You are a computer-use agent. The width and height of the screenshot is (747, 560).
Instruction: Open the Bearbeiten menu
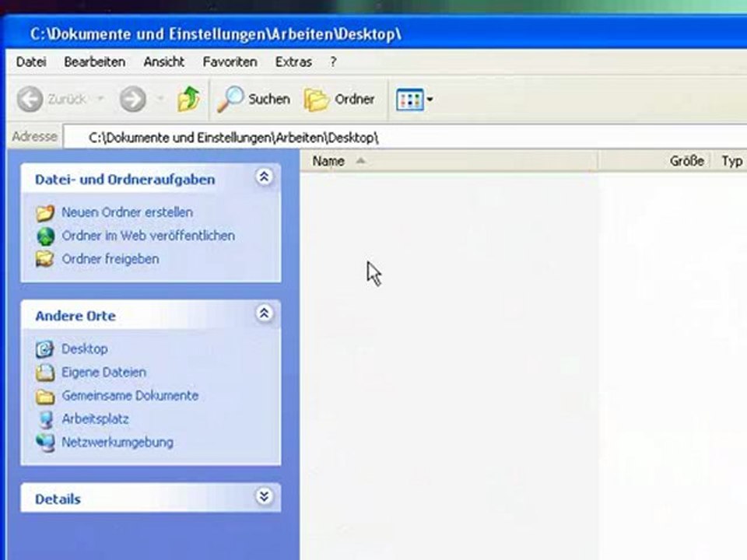[95, 62]
